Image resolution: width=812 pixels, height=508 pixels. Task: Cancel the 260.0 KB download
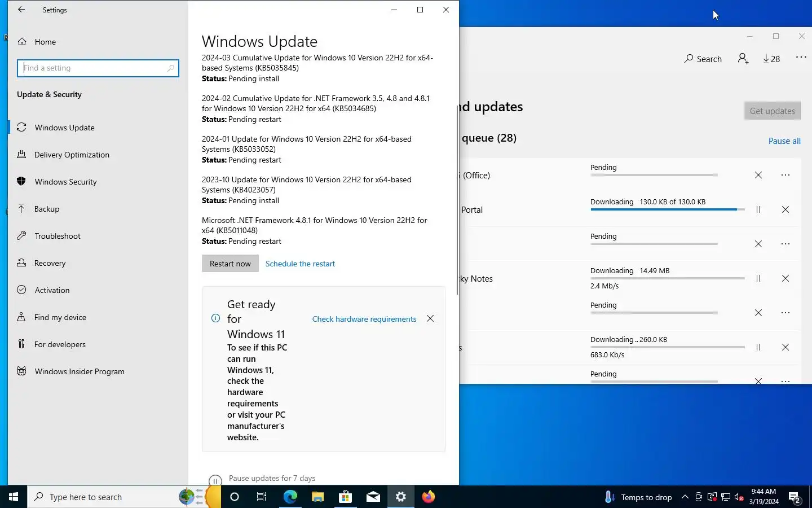[785, 347]
